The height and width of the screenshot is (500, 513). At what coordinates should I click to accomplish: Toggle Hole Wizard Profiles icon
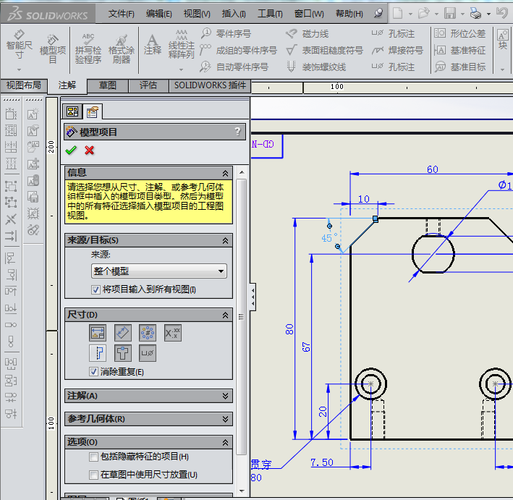pos(98,353)
